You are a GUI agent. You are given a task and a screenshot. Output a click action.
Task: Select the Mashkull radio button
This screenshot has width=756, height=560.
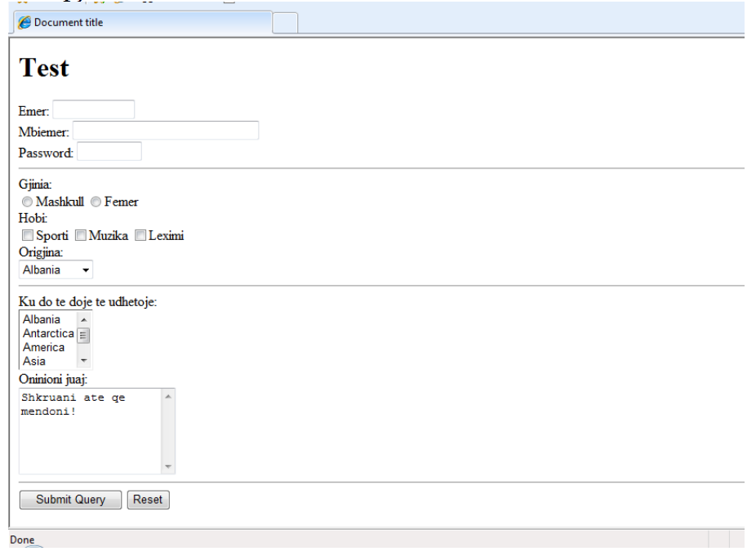pyautogui.click(x=27, y=202)
